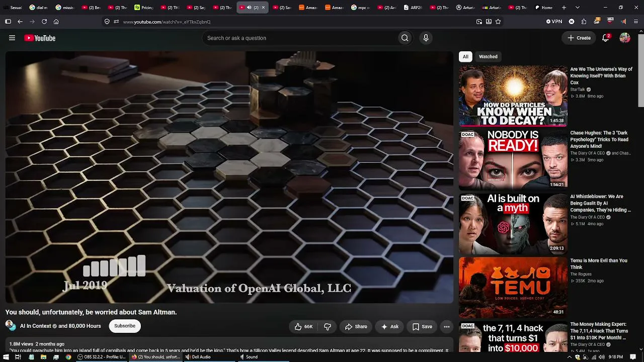The image size is (644, 362).
Task: Share the video
Action: (356, 326)
